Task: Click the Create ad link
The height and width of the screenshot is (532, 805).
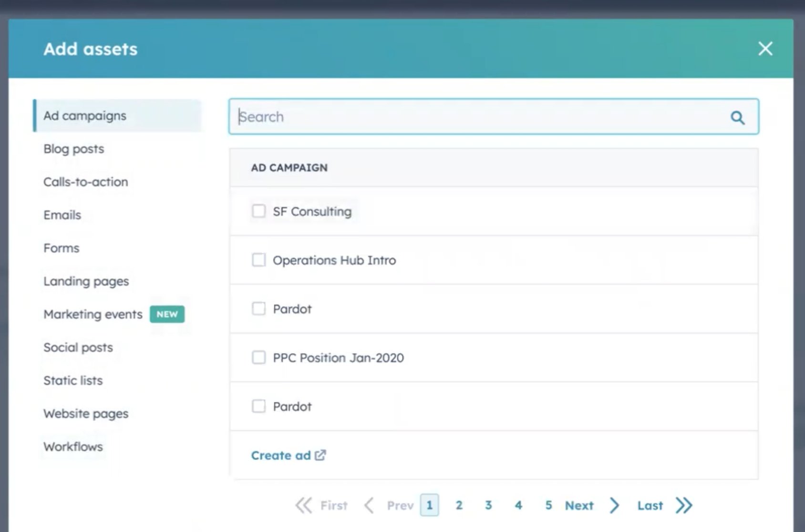Action: 281,455
